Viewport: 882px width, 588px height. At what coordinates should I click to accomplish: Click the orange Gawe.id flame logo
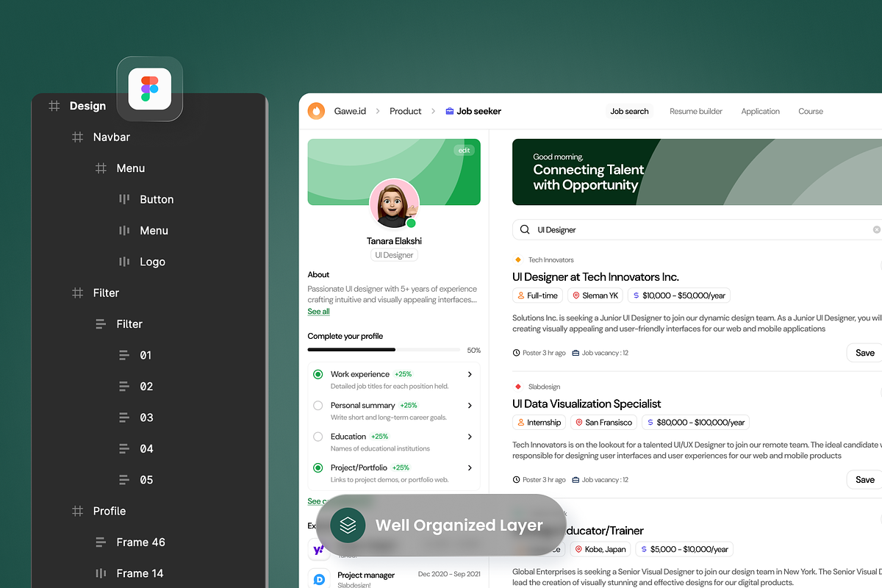[x=316, y=111]
